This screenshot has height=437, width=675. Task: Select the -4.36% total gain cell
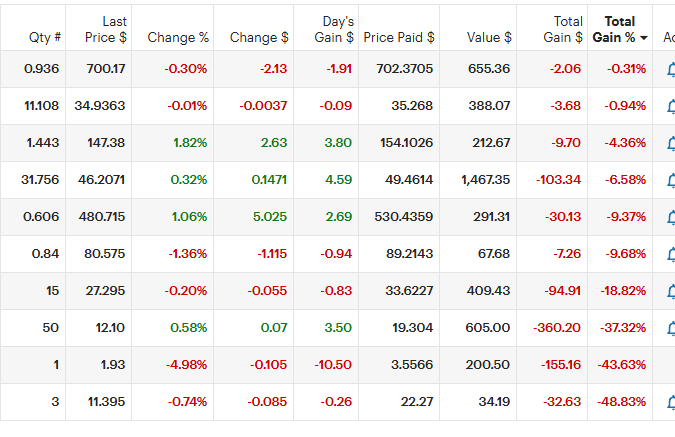tap(620, 143)
